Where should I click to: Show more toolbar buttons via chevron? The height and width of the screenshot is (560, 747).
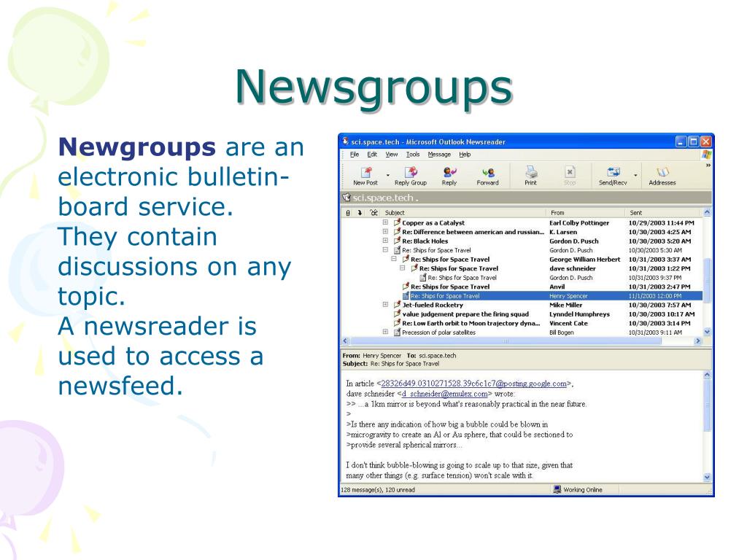[x=708, y=166]
